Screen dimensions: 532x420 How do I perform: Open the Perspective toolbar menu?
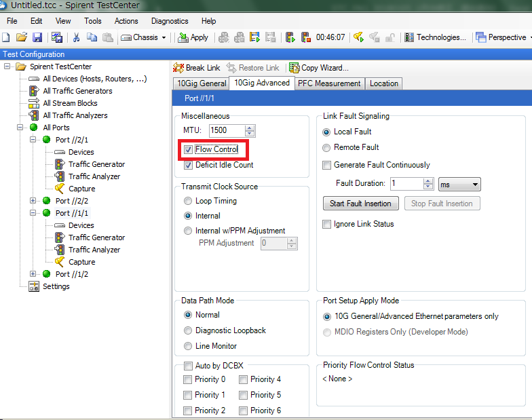click(502, 37)
